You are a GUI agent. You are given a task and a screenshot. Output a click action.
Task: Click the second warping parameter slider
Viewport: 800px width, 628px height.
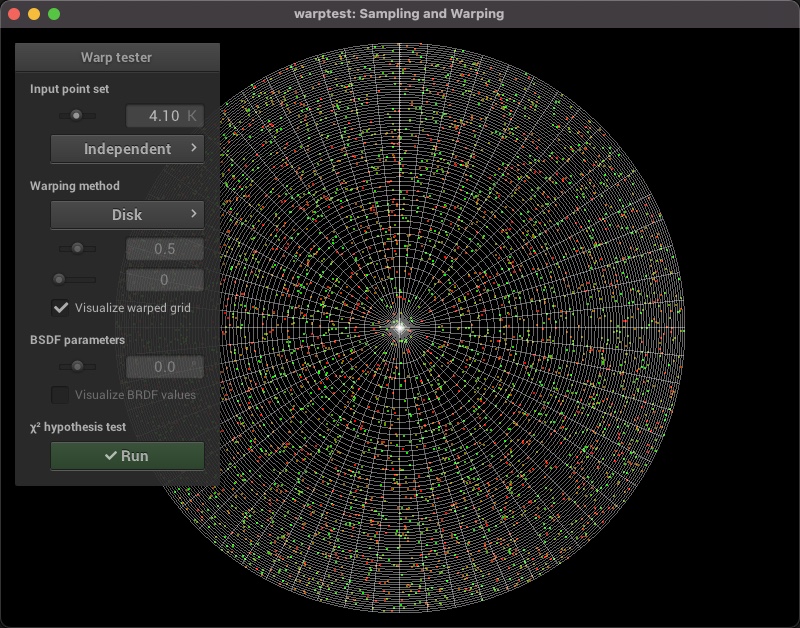pos(76,279)
